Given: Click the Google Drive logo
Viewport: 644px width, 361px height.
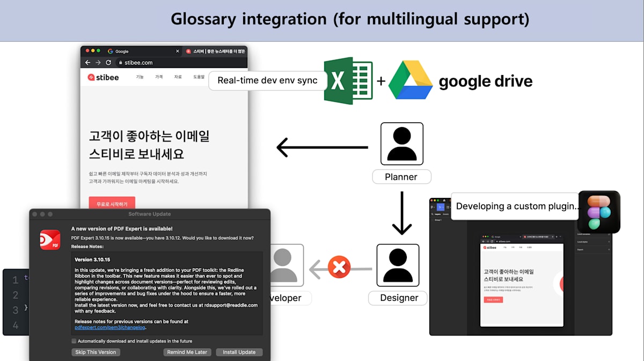Looking at the screenshot, I should (x=411, y=80).
